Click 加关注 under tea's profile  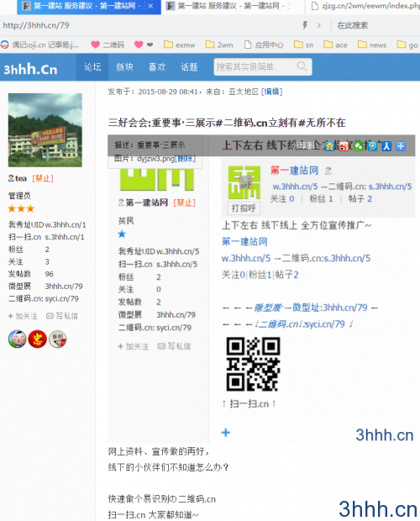23,316
